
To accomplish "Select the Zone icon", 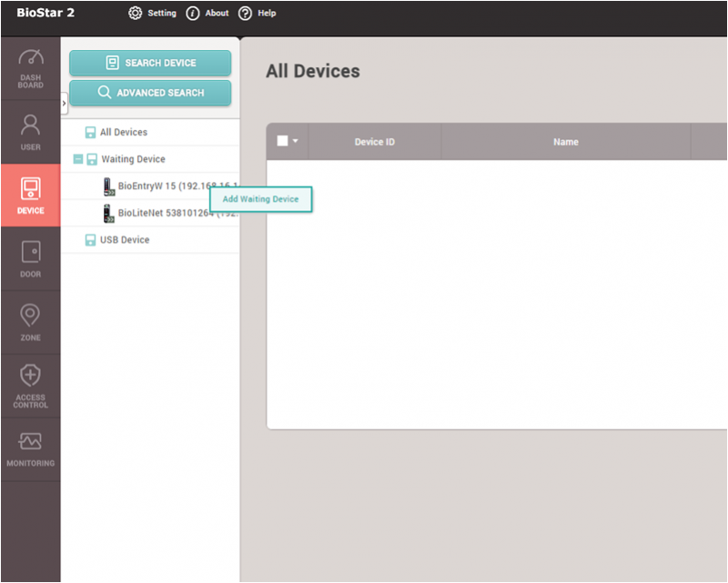I will tap(30, 321).
